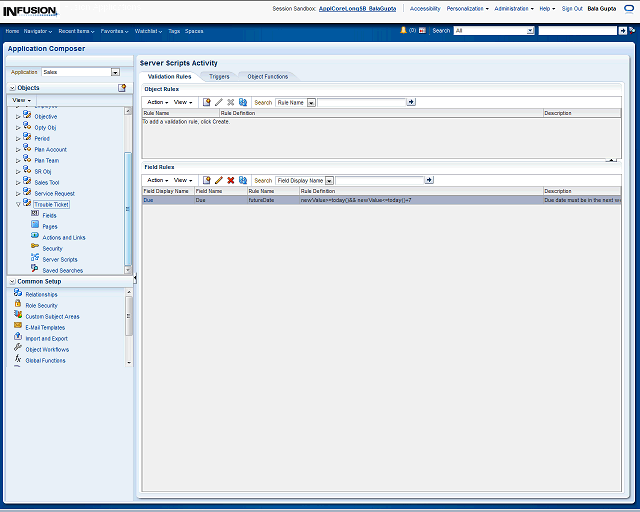Open the E-Mail Templates link
Image resolution: width=640 pixels, height=512 pixels.
pyautogui.click(x=45, y=327)
